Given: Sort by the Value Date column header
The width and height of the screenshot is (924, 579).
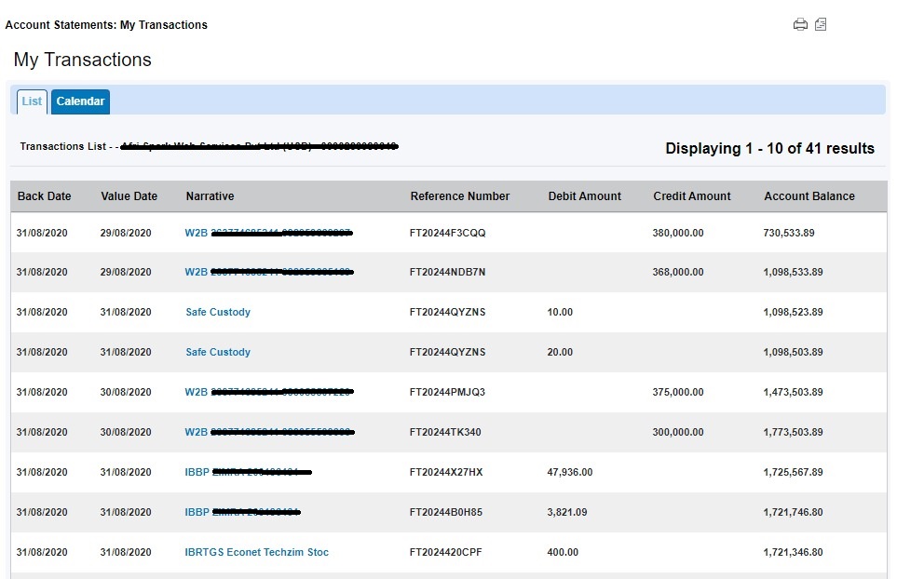Looking at the screenshot, I should tap(129, 196).
